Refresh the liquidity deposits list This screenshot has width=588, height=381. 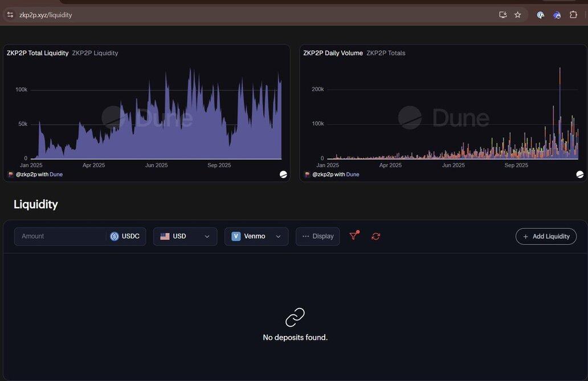click(375, 236)
